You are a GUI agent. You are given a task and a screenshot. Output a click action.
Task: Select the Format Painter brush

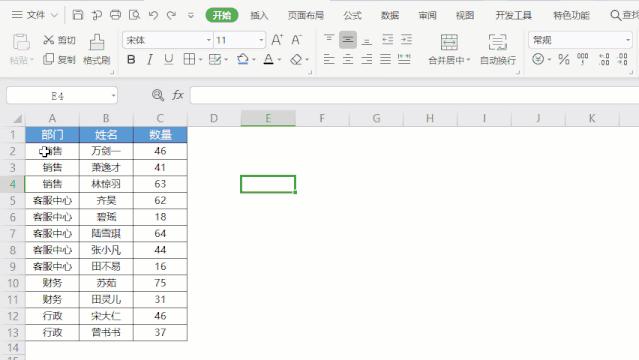[97, 42]
